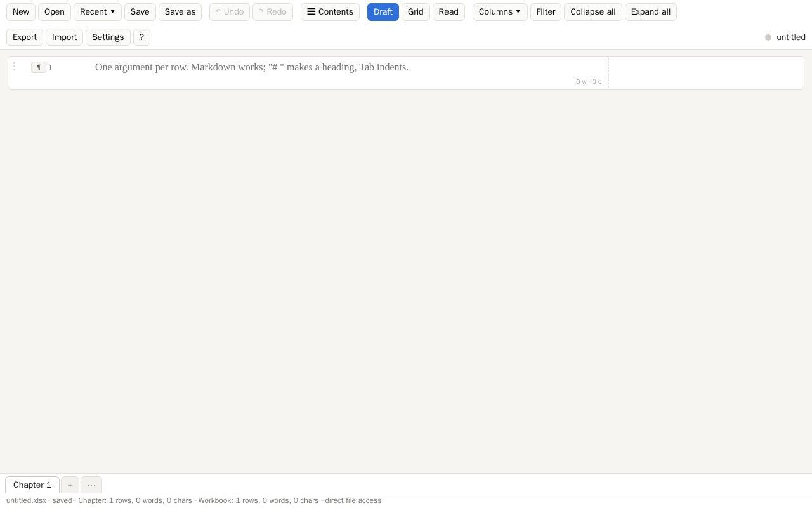Image resolution: width=812 pixels, height=508 pixels.
Task: Click the Open button
Action: [55, 12]
